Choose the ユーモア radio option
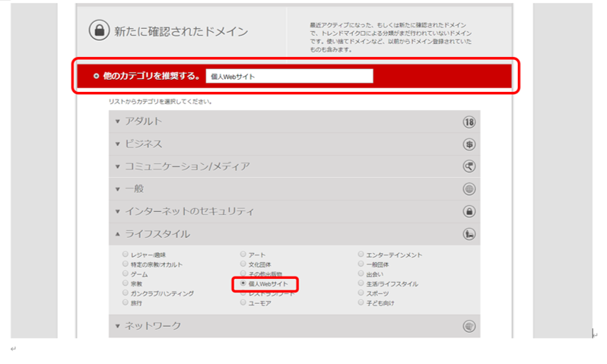 coord(243,302)
